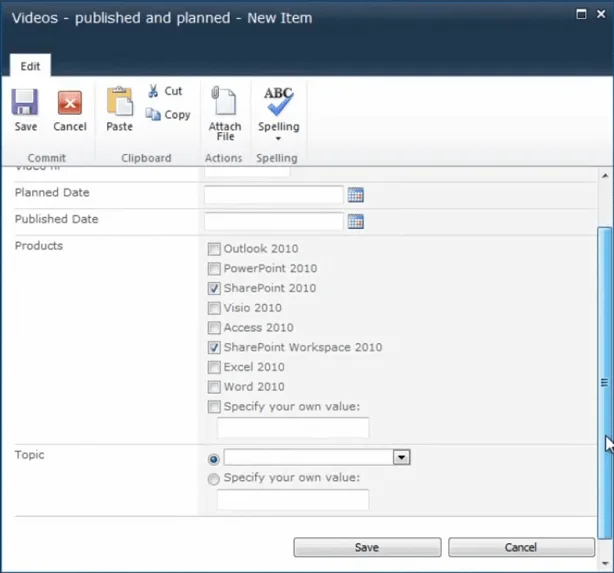Open the Spelling dropdown arrow
The height and width of the screenshot is (573, 614).
click(x=278, y=138)
